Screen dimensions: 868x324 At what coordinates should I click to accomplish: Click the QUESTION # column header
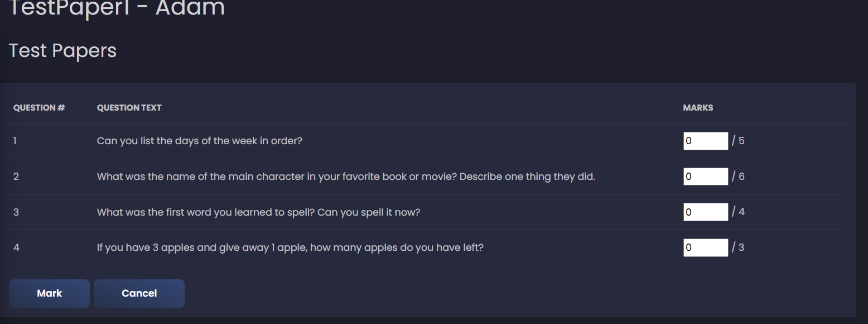39,108
